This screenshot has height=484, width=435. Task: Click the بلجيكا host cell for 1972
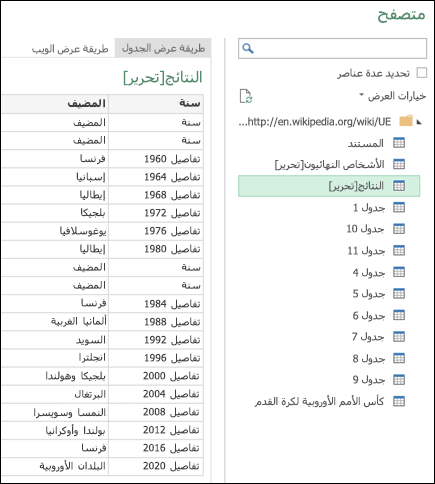(55, 213)
